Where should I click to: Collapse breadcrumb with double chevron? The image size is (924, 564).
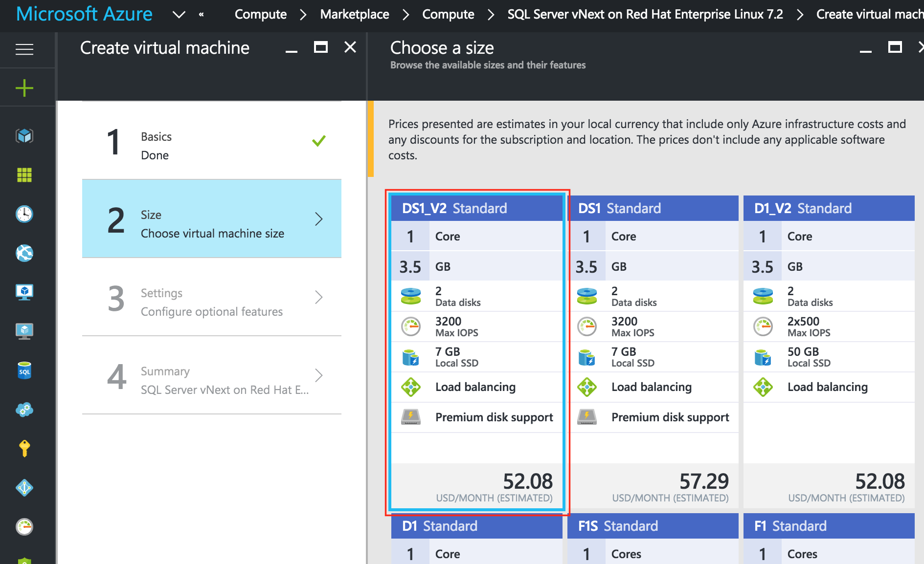coord(202,15)
